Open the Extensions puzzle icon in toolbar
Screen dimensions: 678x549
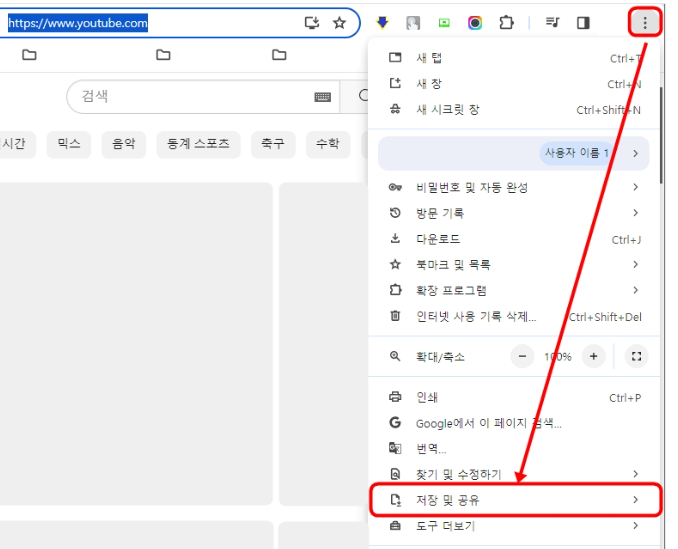(506, 22)
